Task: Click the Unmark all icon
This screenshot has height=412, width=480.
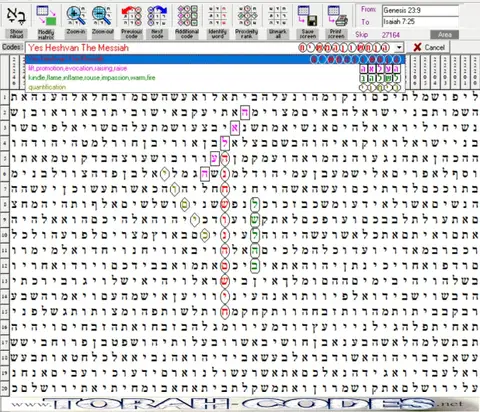Action: coord(277,16)
